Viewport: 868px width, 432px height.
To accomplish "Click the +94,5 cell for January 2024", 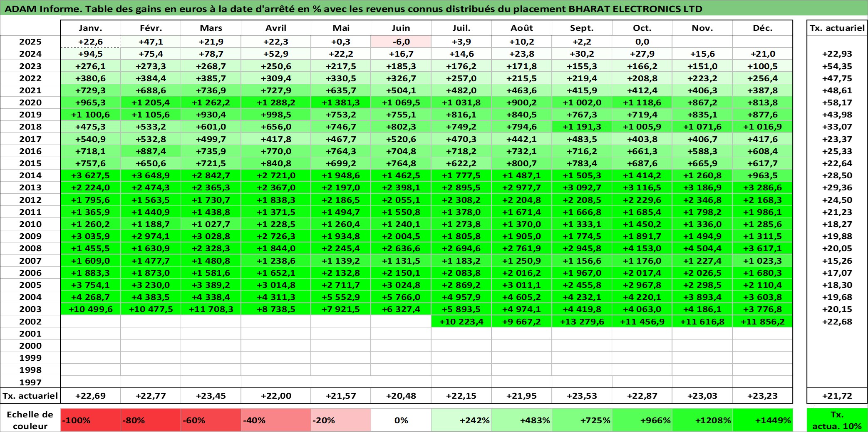I will click(91, 54).
